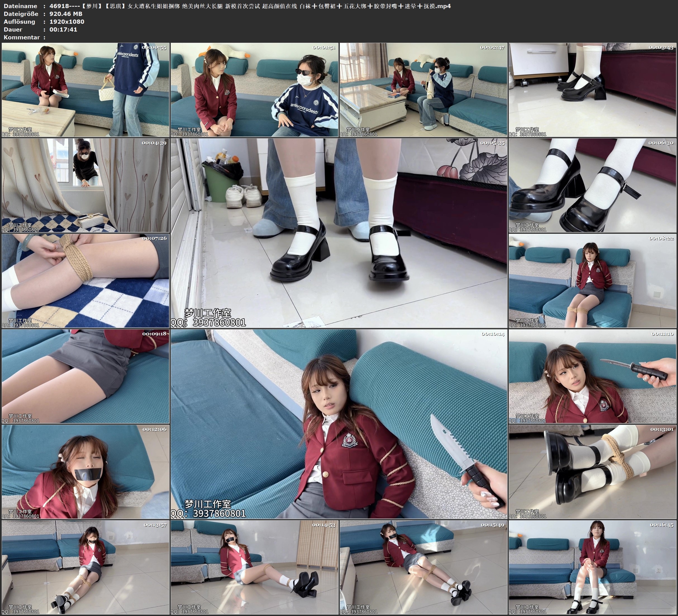
Task: Click the thumbnail timestamped 00:06:30
Action: (x=593, y=185)
